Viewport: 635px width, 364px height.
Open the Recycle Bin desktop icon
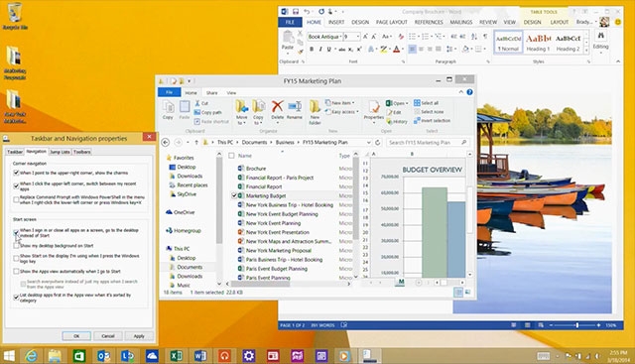coord(15,17)
